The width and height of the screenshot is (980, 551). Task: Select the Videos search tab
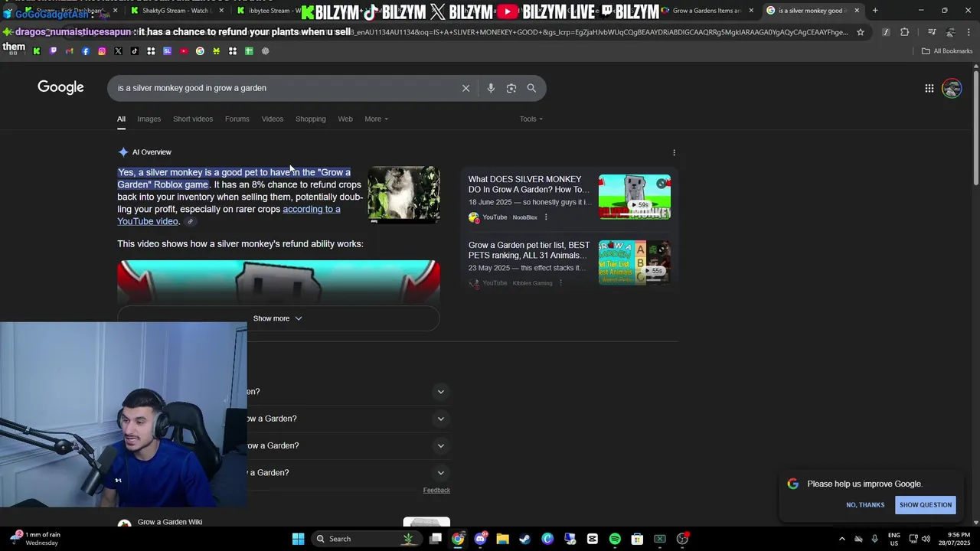tap(272, 119)
